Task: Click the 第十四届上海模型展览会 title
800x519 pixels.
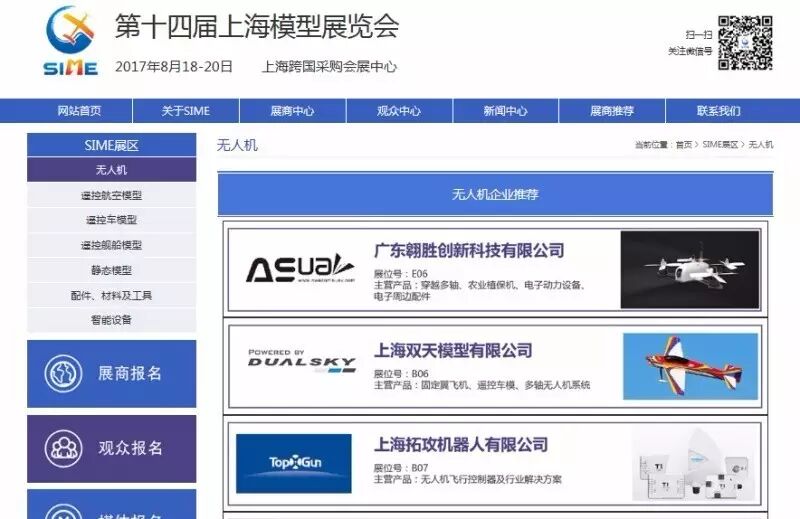Action: 257,27
